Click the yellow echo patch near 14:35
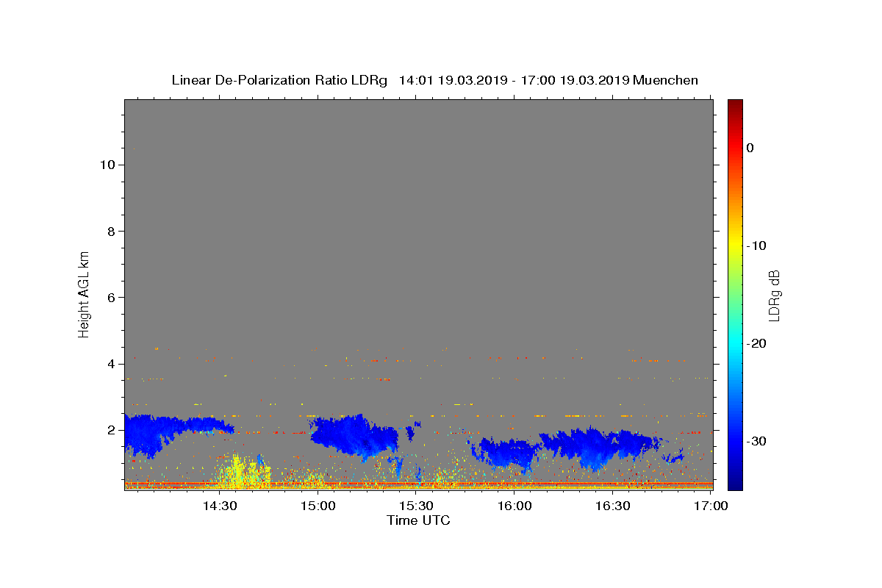Viewport: 882px width, 588px height. click(x=239, y=472)
